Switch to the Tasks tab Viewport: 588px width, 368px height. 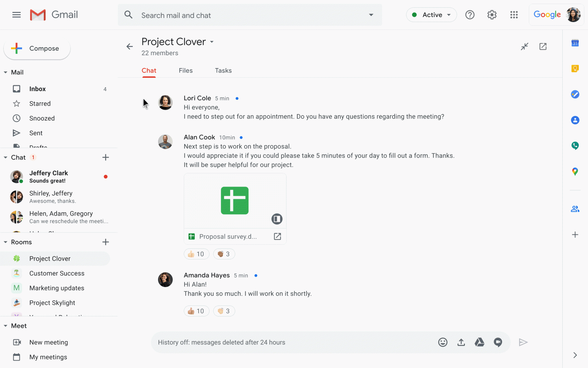click(x=223, y=70)
